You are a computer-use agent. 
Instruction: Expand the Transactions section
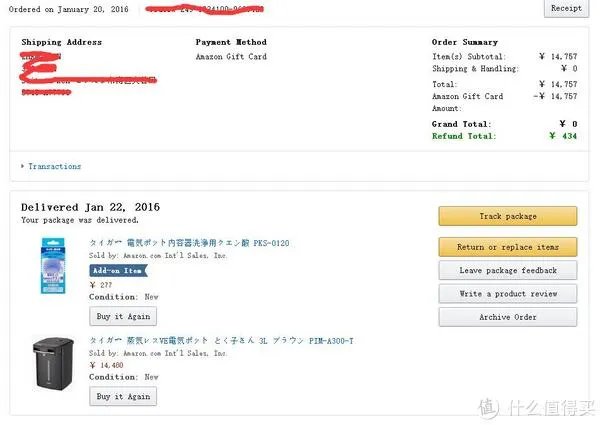(54, 166)
